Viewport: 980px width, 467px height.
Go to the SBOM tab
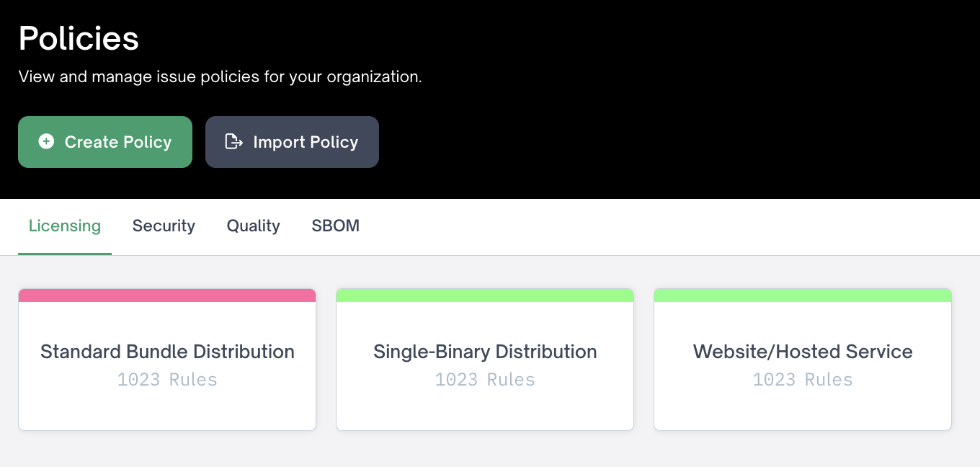pos(335,226)
